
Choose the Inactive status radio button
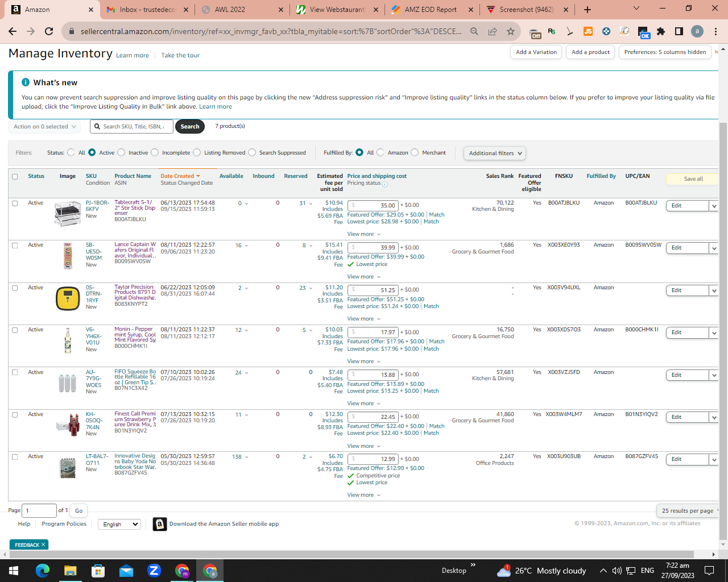(121, 152)
